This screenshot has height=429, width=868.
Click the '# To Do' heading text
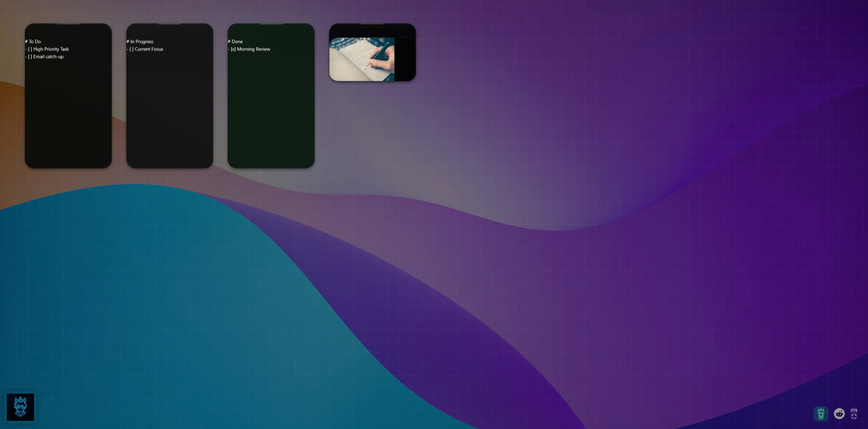[33, 41]
